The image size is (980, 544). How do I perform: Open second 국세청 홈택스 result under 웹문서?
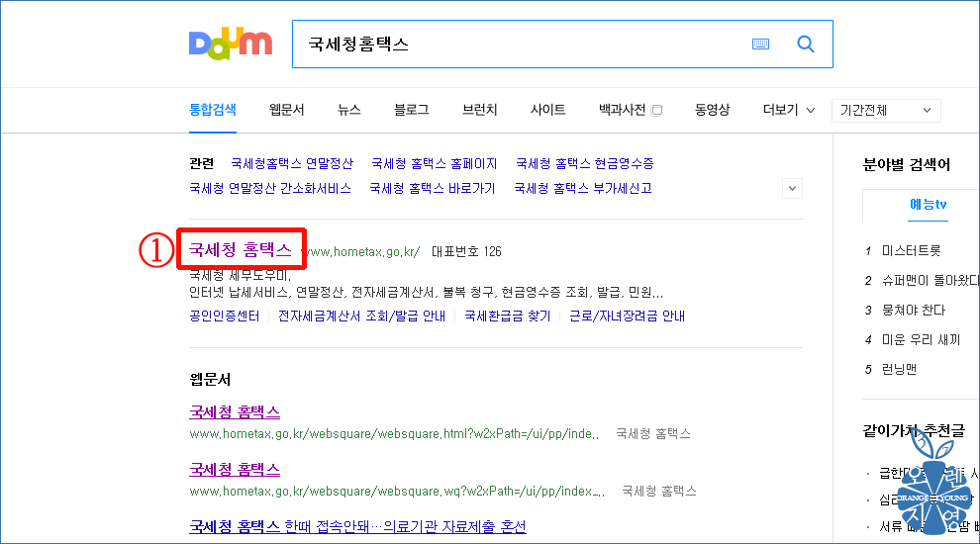pos(235,470)
